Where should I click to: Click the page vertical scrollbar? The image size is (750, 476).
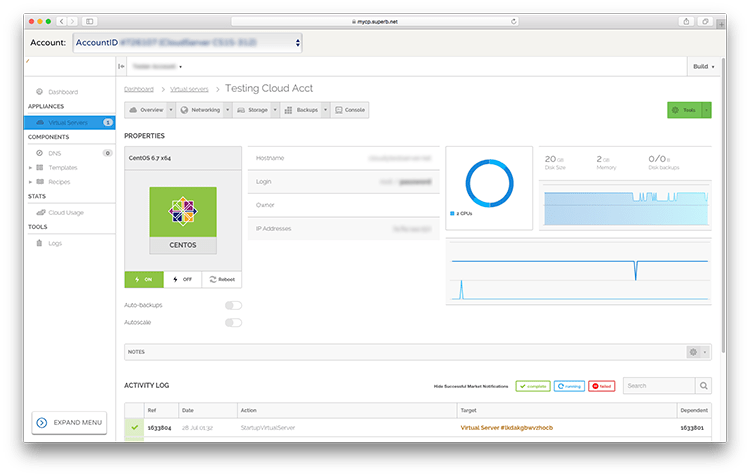pos(724,206)
